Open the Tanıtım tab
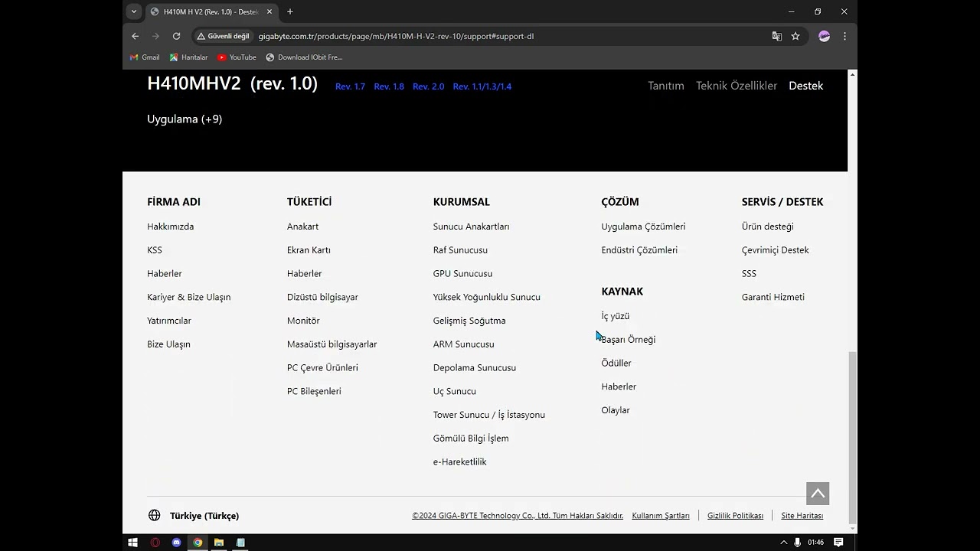This screenshot has width=980, height=551. 666,86
